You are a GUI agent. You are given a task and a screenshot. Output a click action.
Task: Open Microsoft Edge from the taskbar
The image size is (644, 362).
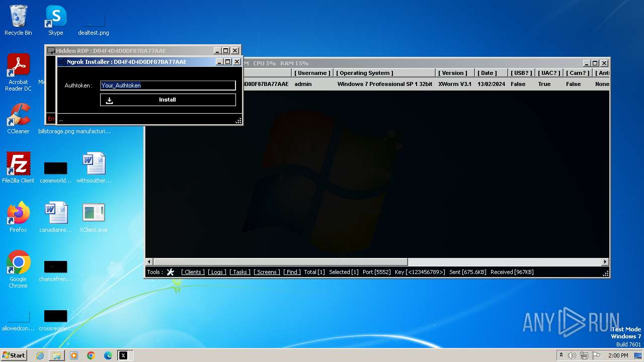click(108, 355)
